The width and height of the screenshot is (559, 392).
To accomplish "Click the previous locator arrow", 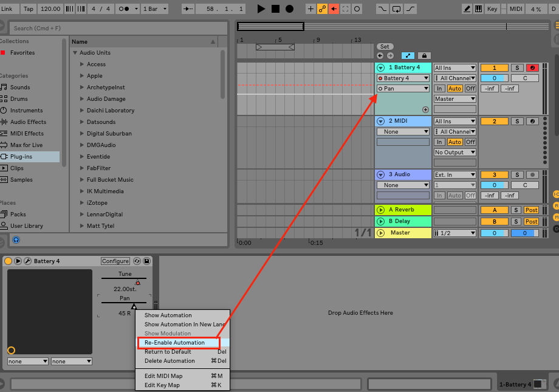I will [380, 56].
